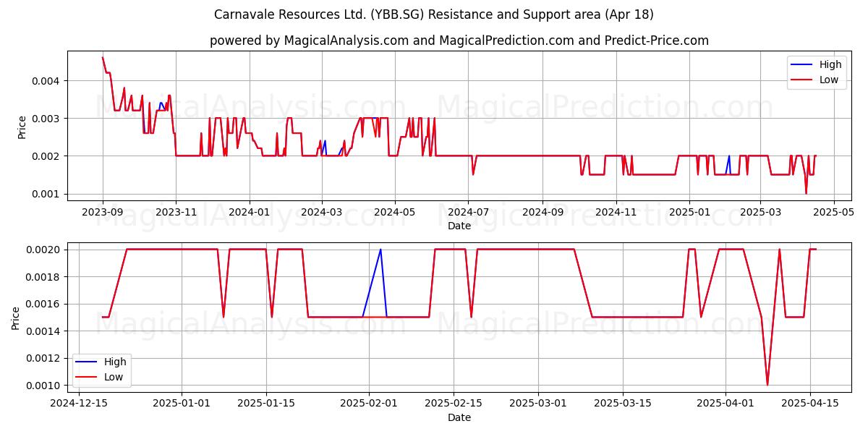Click the 'Price' y-axis label of bottom chart
This screenshot has width=868, height=434.
tap(16, 318)
